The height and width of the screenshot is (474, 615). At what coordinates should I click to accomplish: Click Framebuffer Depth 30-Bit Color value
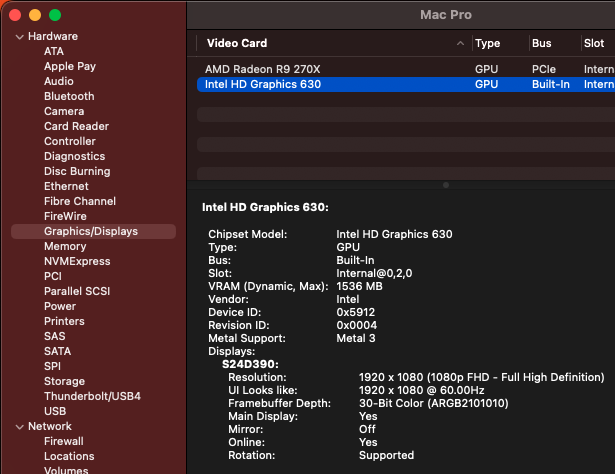(434, 403)
